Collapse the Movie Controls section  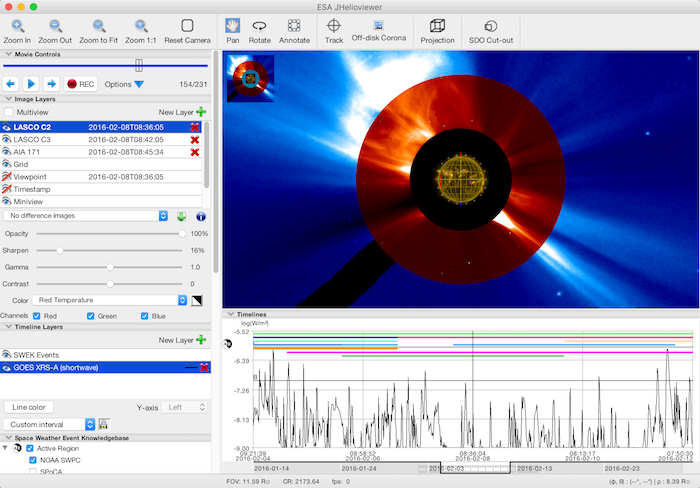click(x=8, y=54)
